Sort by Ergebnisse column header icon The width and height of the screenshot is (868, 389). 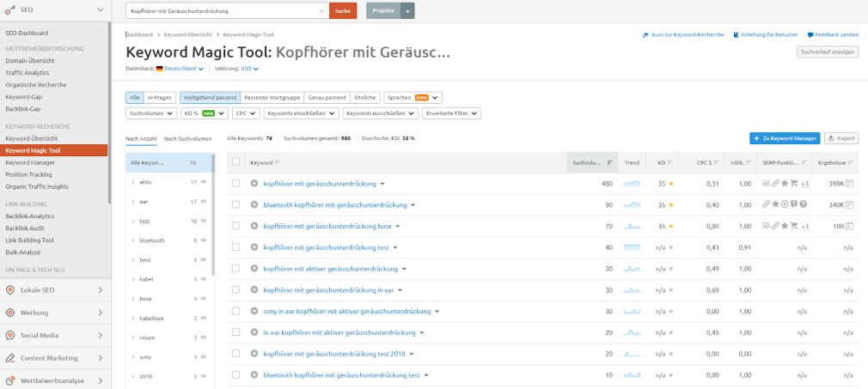click(850, 162)
